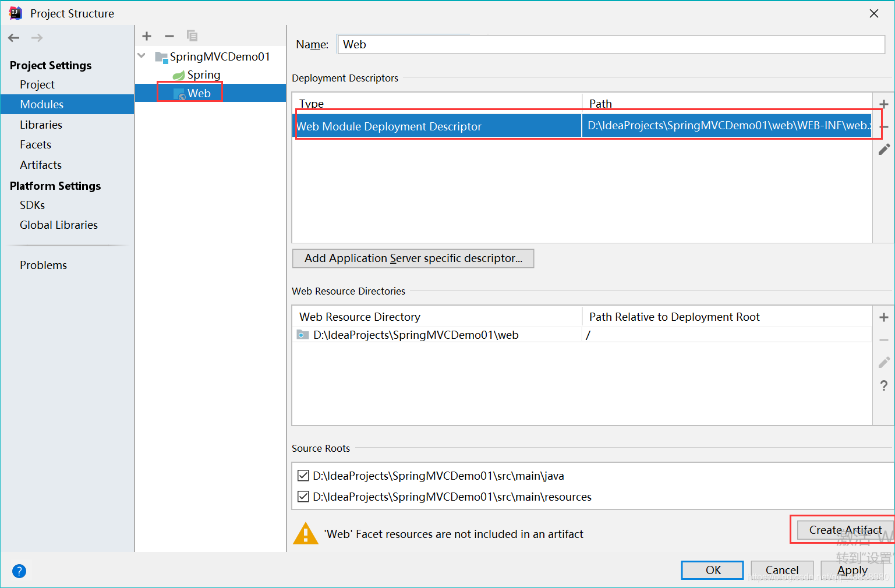Collapse the SpringMVCDemo01 module tree

141,56
